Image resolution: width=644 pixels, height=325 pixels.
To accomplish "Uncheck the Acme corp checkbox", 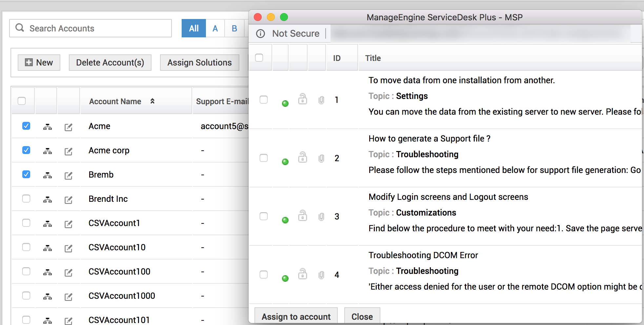I will 26,150.
